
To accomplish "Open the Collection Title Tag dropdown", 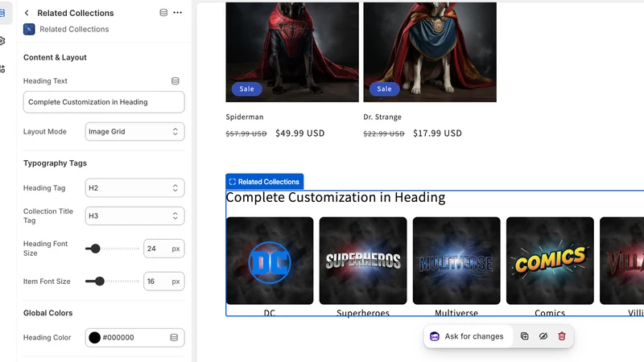I will click(x=134, y=216).
